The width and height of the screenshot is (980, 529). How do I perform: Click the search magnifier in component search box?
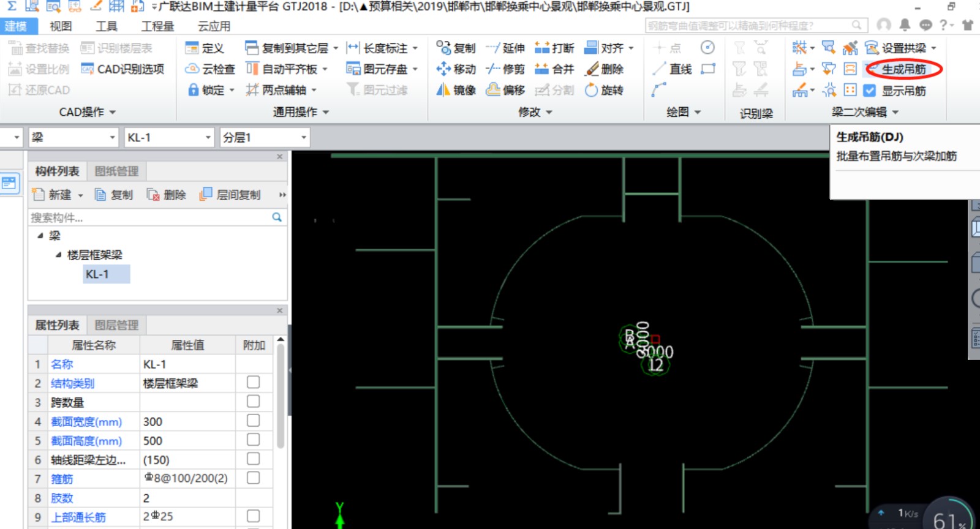(x=277, y=217)
